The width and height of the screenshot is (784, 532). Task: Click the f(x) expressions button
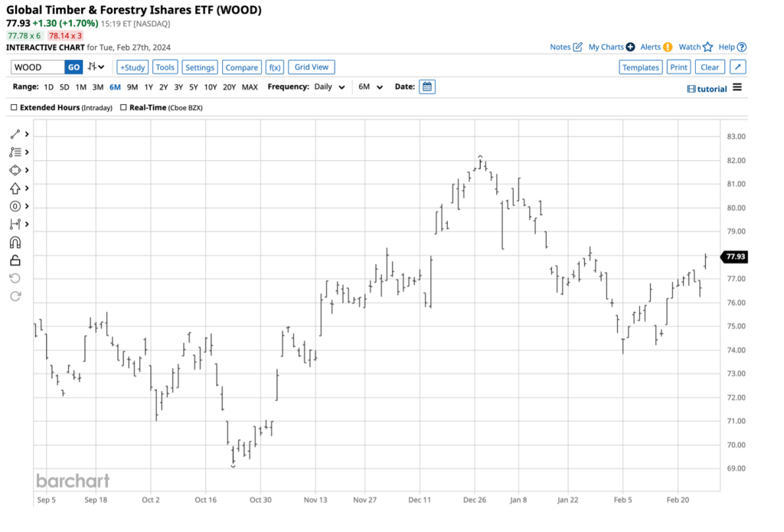275,67
